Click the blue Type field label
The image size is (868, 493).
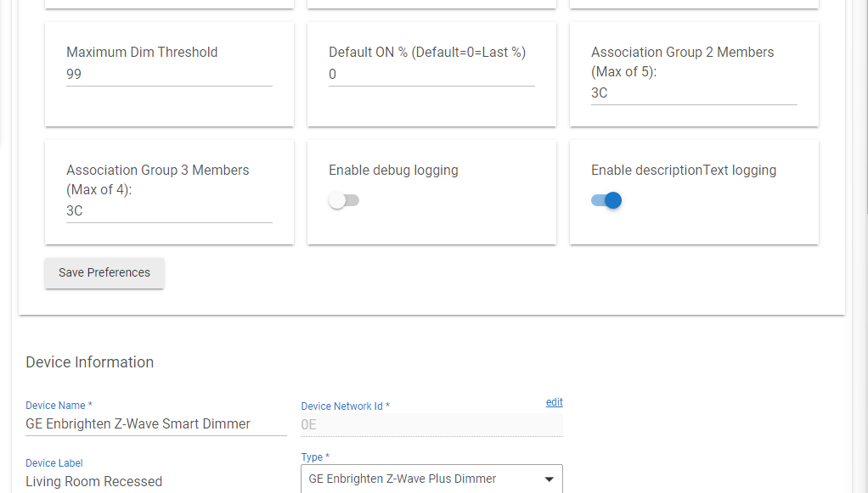315,457
